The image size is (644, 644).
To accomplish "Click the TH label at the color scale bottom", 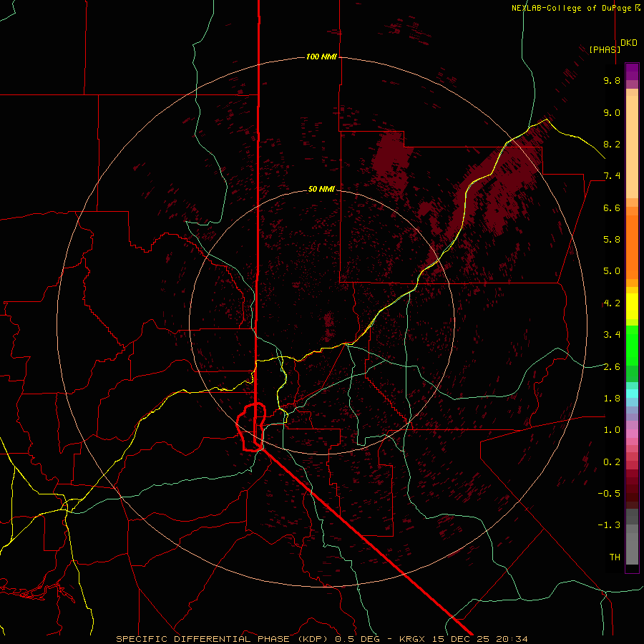I will coord(615,557).
